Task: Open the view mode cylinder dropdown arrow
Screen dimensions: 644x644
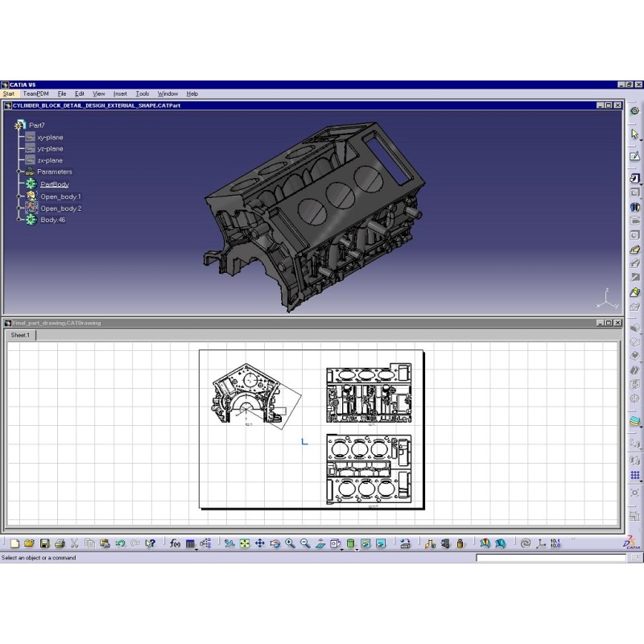Action: (x=357, y=549)
